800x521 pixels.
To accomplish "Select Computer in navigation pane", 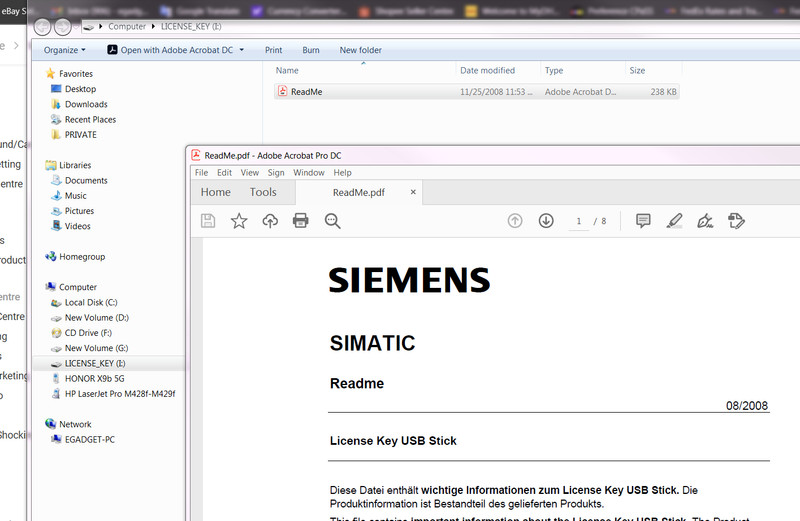I will click(78, 287).
